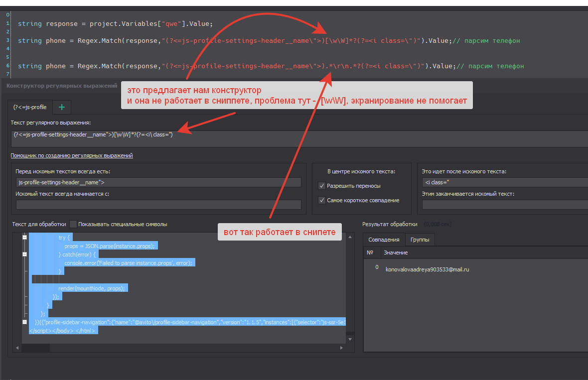Click the code line containing "[\w\W]*?" regex
Screen dimensions: 588x380
click(269, 40)
